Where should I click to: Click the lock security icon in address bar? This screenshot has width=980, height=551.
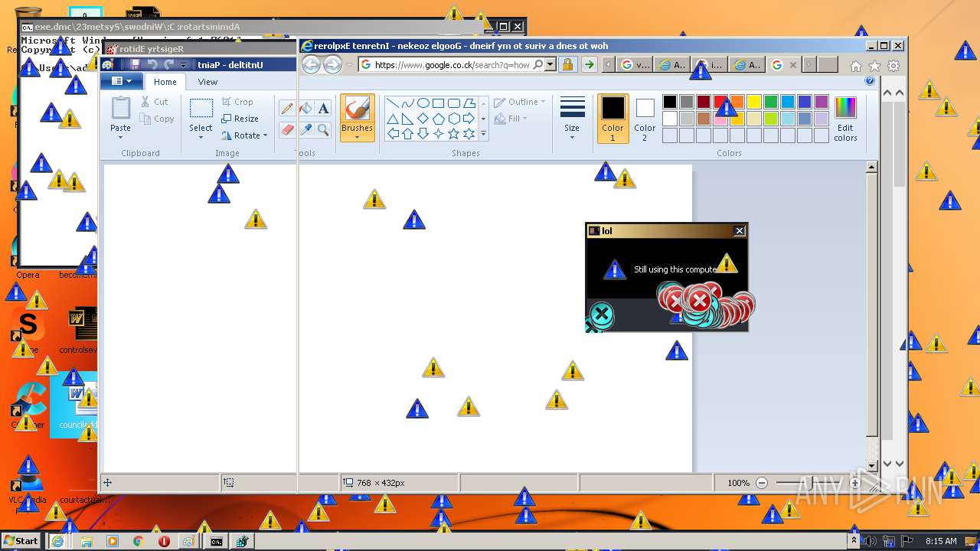pyautogui.click(x=567, y=65)
